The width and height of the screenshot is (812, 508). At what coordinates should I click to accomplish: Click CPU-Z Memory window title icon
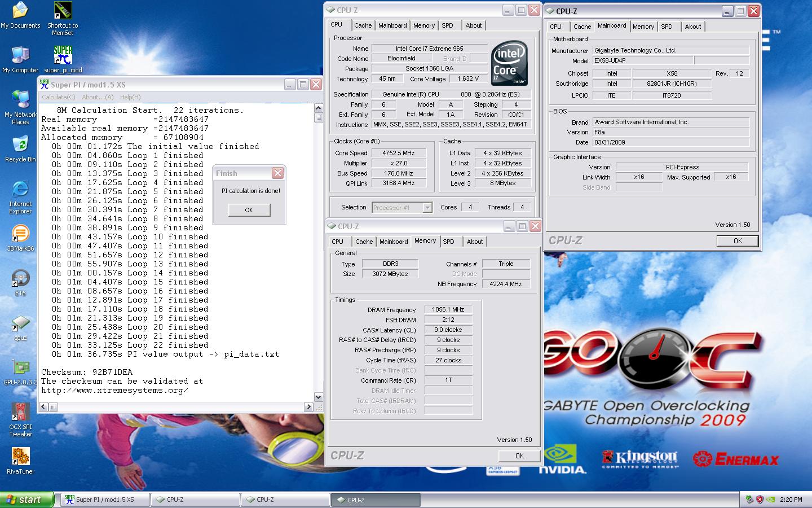(332, 226)
